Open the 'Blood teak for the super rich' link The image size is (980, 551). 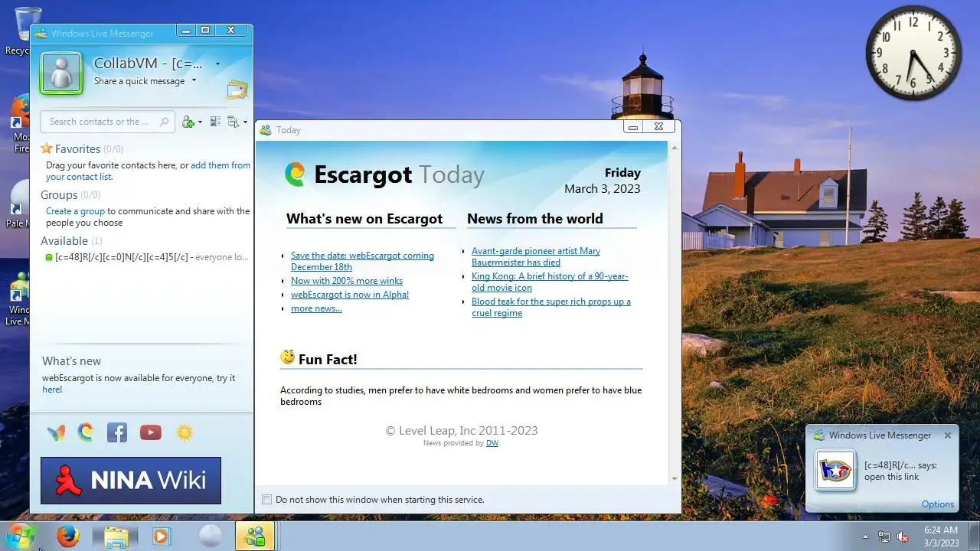tap(551, 307)
